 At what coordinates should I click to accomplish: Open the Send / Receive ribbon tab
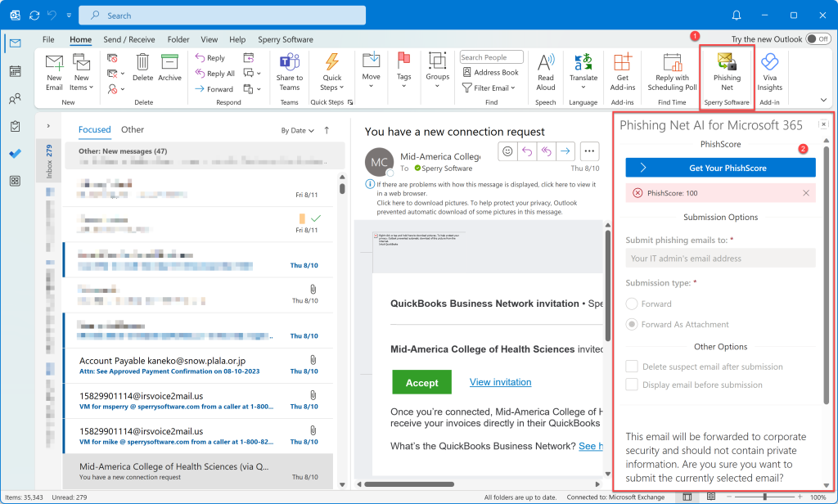click(x=129, y=39)
